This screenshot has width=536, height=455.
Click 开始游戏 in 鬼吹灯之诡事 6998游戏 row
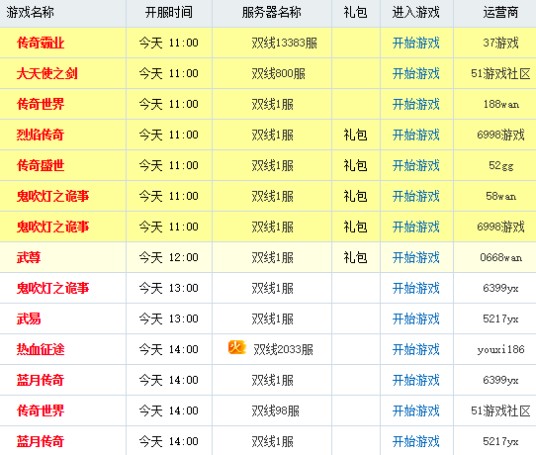tap(416, 227)
